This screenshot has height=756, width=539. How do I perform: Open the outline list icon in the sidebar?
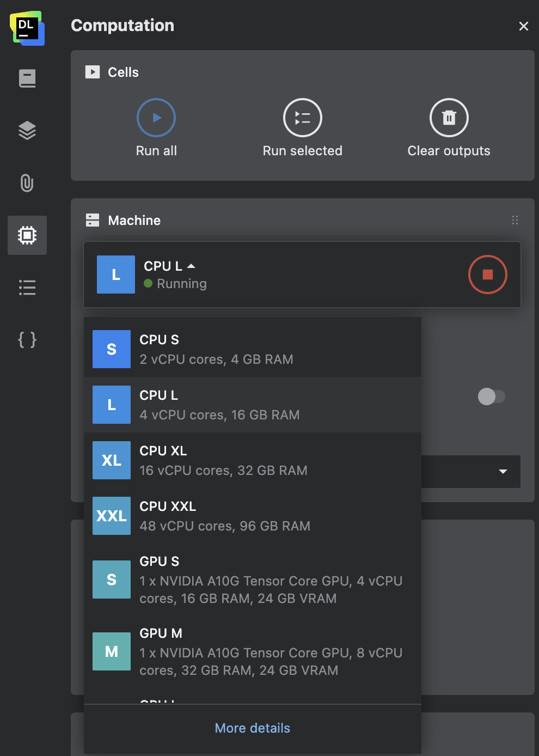27,288
